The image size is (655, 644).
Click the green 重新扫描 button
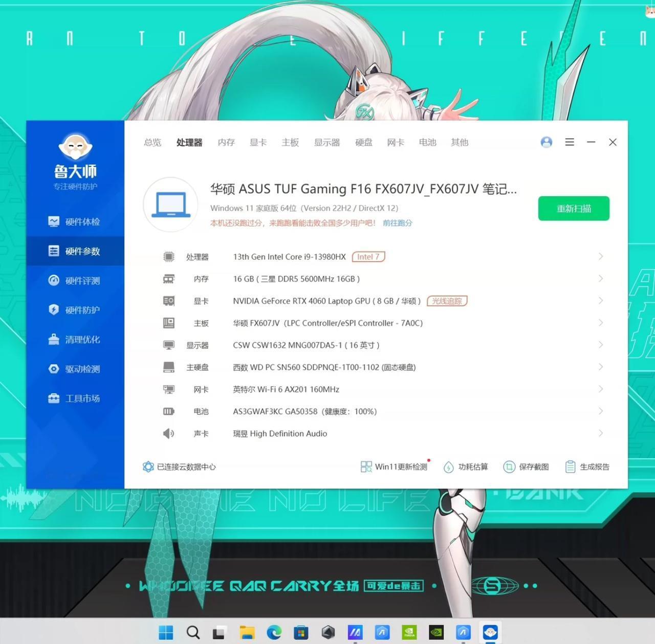point(574,208)
